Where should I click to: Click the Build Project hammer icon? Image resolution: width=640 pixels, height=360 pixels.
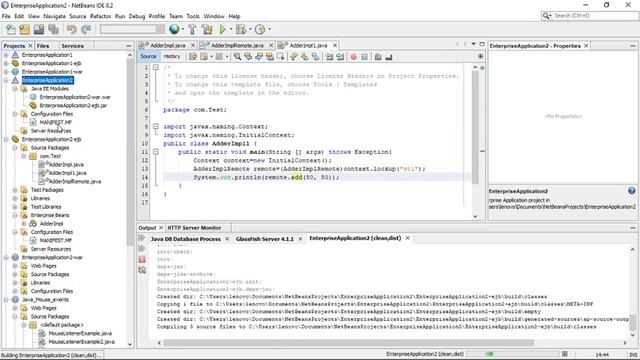192,29
